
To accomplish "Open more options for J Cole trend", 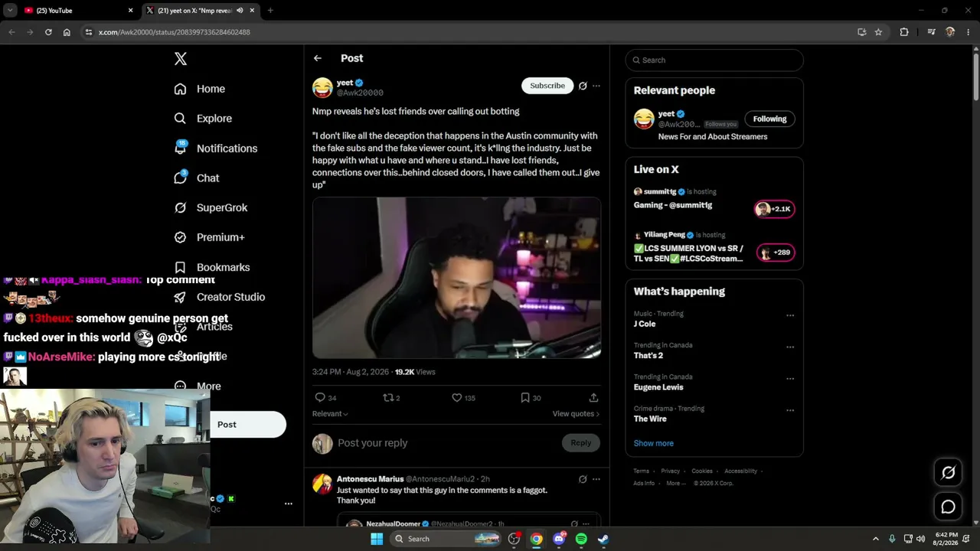I will point(790,315).
